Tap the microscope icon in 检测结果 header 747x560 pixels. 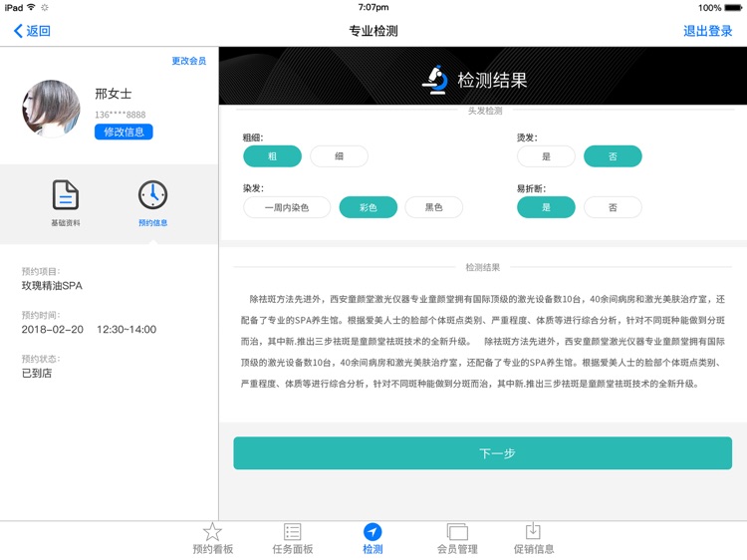(435, 80)
